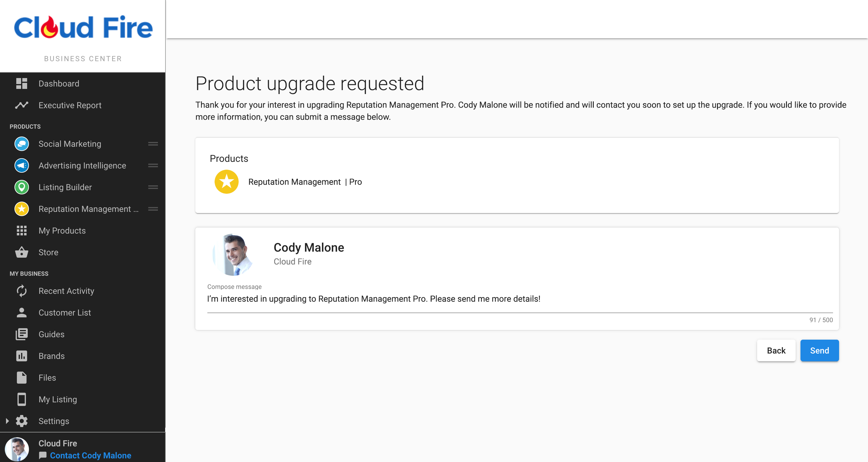Click the Advertising Intelligence megaphone icon
The image size is (868, 462).
coord(22,165)
